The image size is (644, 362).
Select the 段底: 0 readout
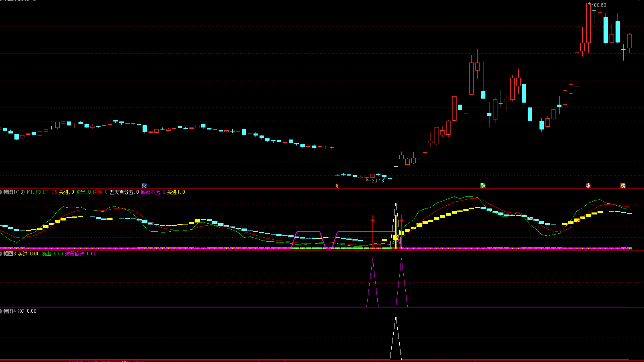click(100, 192)
